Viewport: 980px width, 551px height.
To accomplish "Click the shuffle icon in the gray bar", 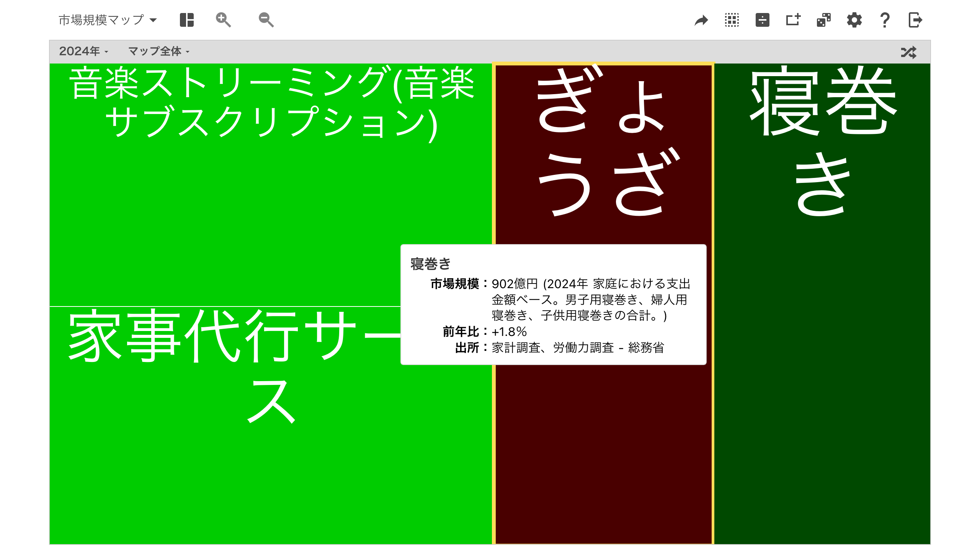I will point(909,52).
